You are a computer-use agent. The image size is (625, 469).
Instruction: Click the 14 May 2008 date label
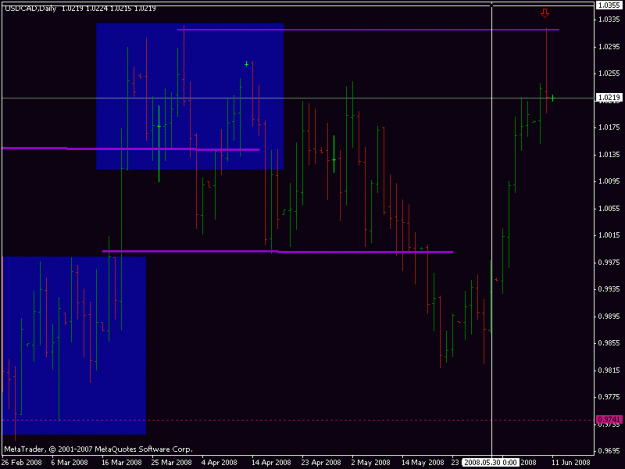point(423,462)
